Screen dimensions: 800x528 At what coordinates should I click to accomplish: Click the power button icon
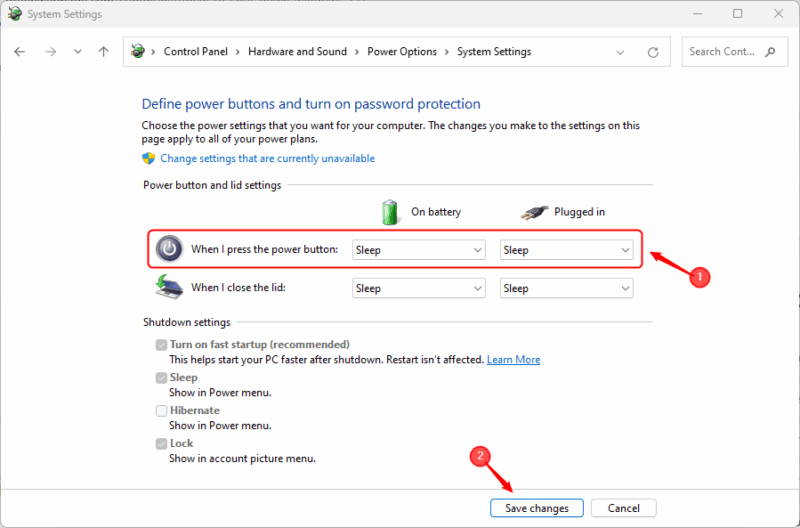pyautogui.click(x=170, y=249)
